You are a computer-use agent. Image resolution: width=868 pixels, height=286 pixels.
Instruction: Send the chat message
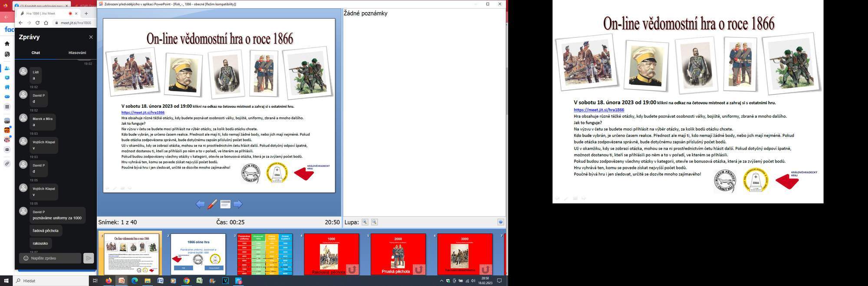[89, 258]
